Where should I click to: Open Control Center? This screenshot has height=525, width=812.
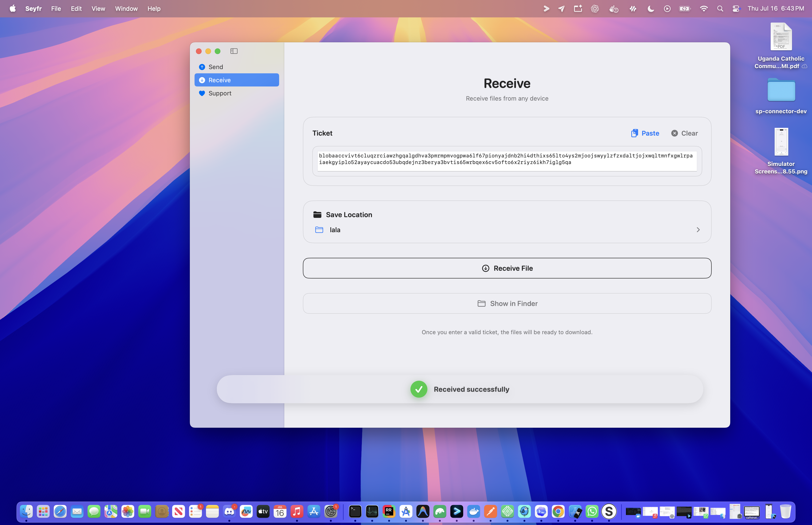(x=736, y=9)
